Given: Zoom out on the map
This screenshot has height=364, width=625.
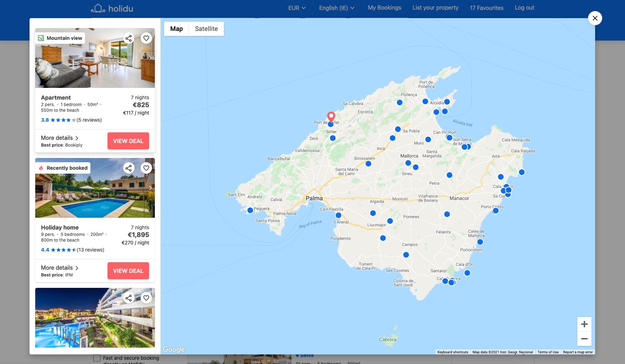Looking at the screenshot, I should pyautogui.click(x=584, y=339).
